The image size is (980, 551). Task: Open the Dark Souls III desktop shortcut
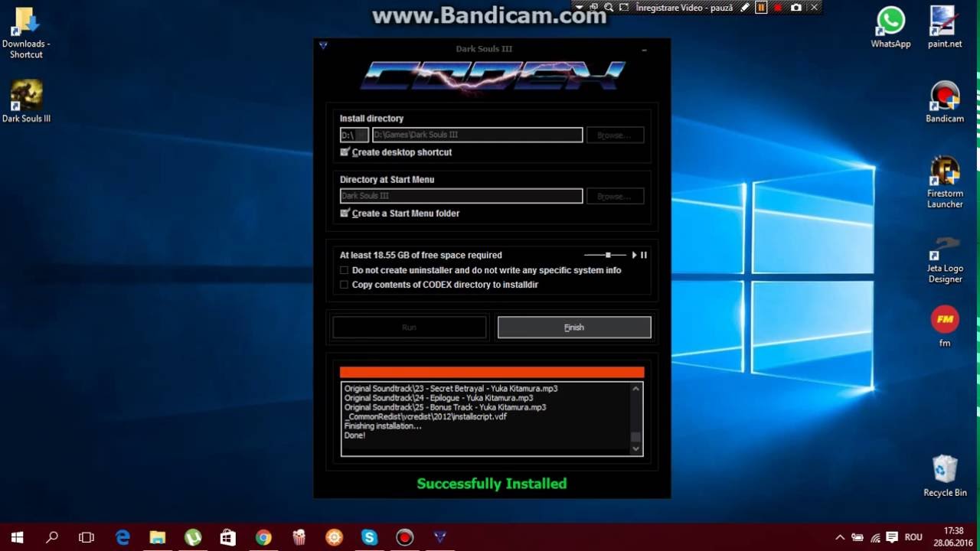(x=26, y=102)
